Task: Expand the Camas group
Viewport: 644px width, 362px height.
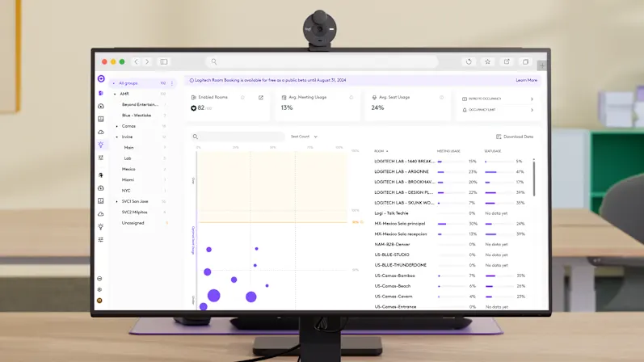Action: [x=117, y=126]
